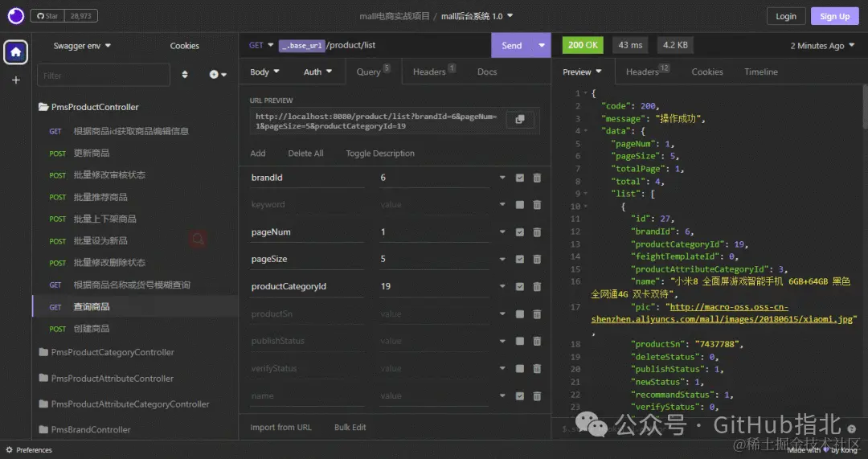
Task: Click the plus icon under home
Action: 15,80
